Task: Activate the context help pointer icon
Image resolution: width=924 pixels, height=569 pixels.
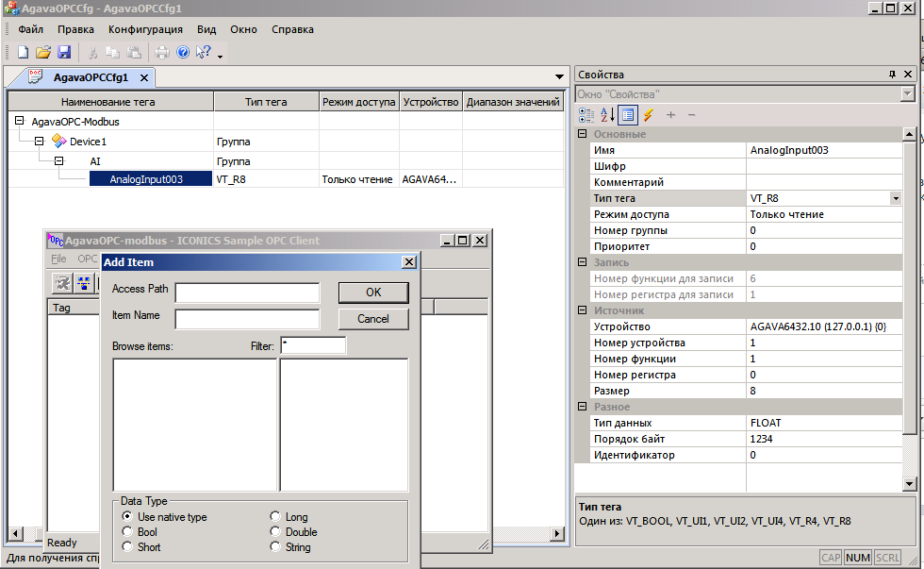Action: pos(203,53)
